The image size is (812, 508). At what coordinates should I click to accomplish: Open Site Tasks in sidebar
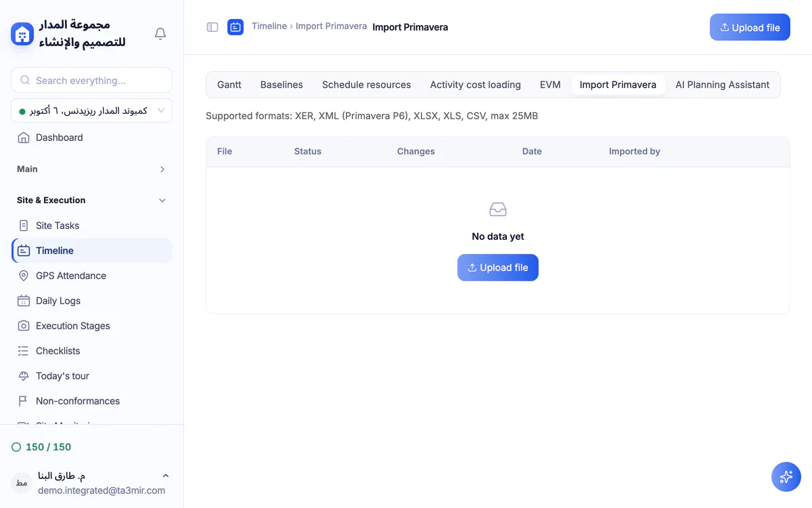(x=91, y=226)
